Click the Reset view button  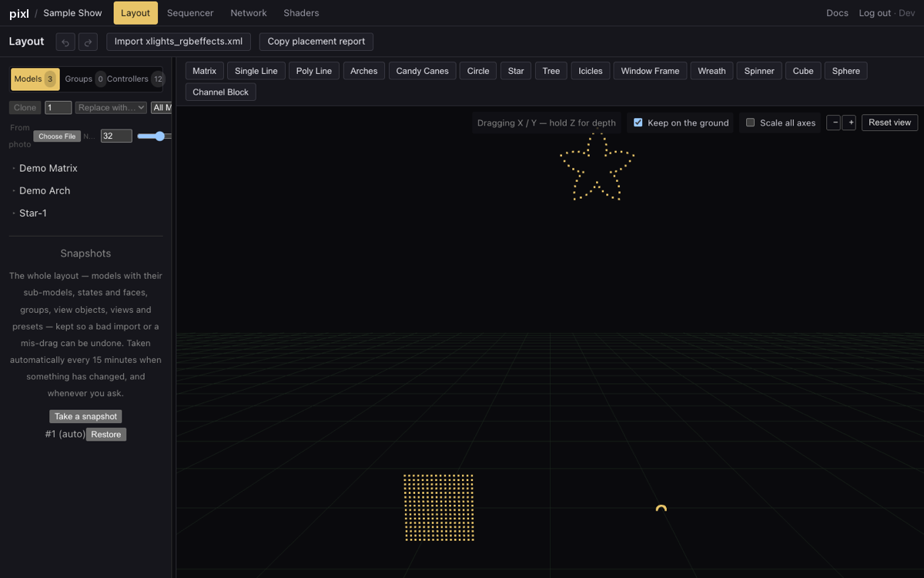coord(889,123)
